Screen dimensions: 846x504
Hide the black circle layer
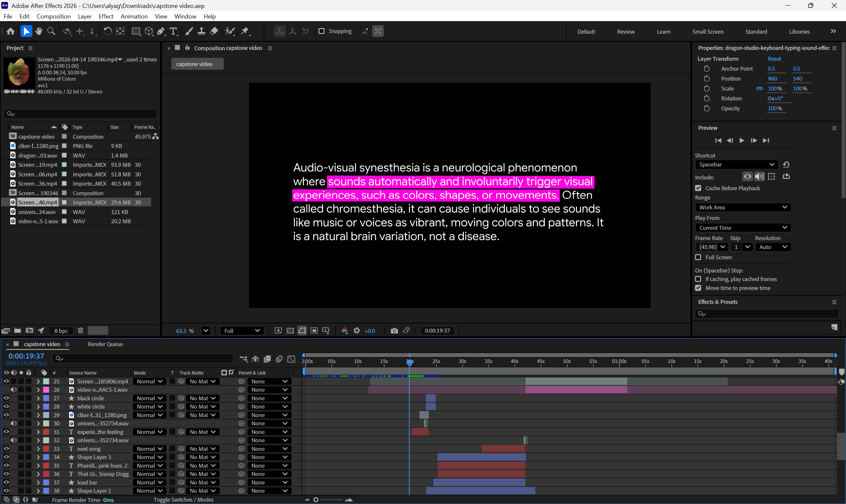click(x=6, y=398)
